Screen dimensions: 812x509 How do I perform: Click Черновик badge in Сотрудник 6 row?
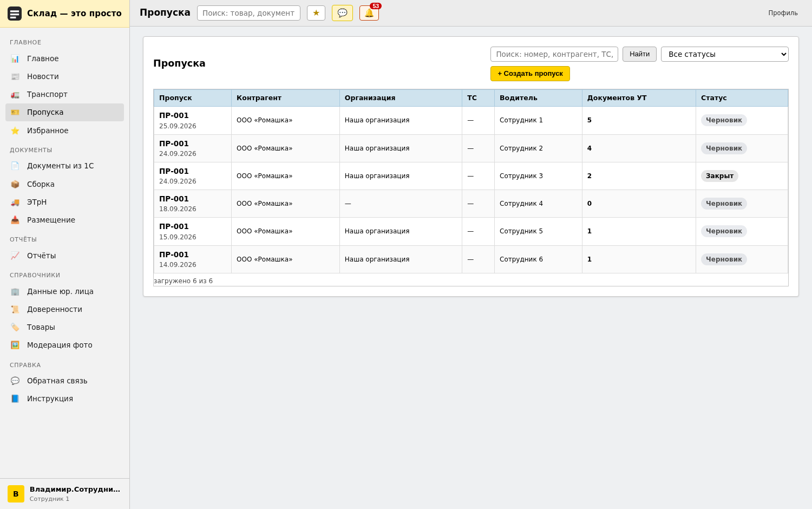tap(724, 259)
